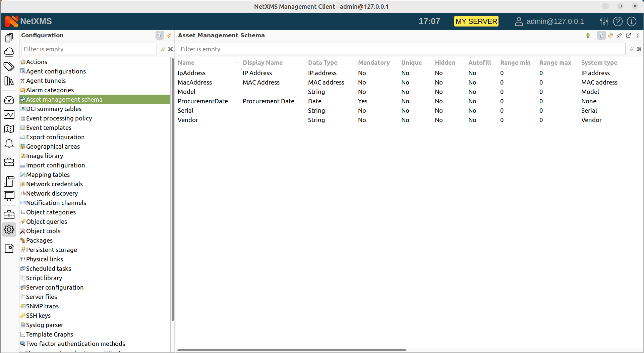Open the Network Maps perspective icon
Screen dimensions: 644x353
(9, 129)
